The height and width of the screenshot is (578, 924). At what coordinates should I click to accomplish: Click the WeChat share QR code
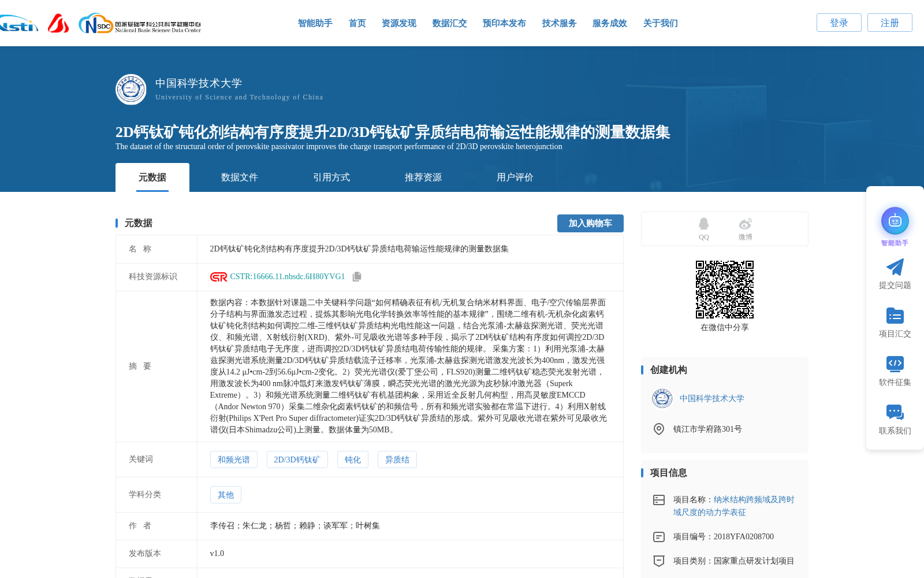click(725, 290)
